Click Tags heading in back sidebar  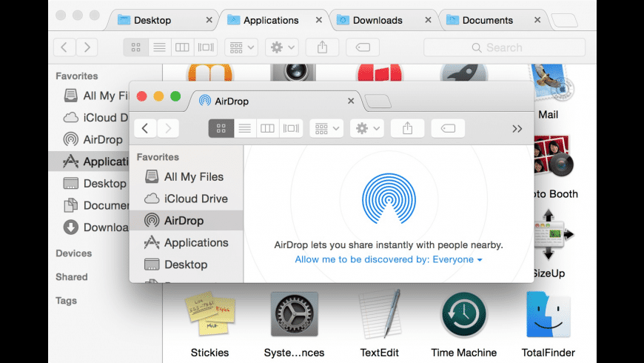coord(66,301)
